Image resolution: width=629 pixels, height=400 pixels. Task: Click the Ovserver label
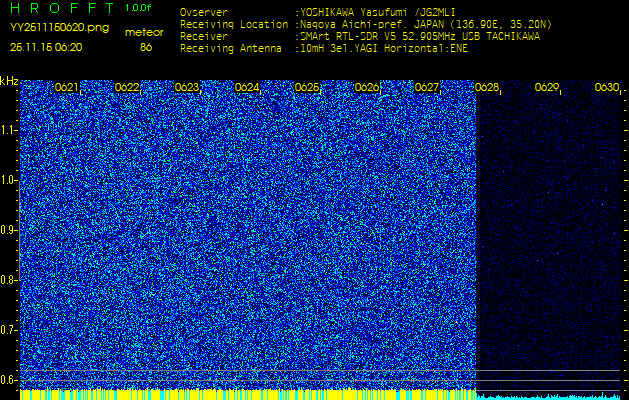pyautogui.click(x=204, y=13)
